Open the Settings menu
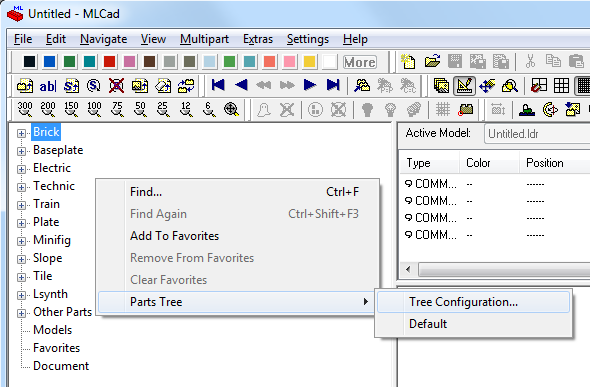Screen dimensions: 590x387 [308, 39]
